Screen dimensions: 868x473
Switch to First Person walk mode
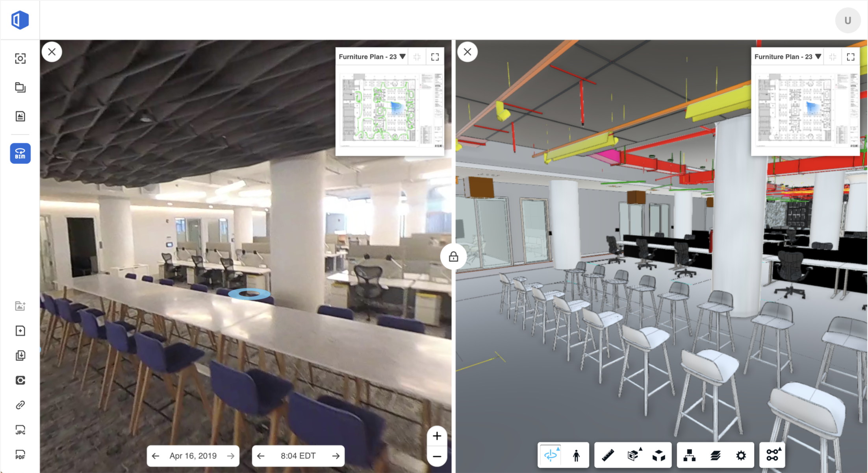coord(576,455)
